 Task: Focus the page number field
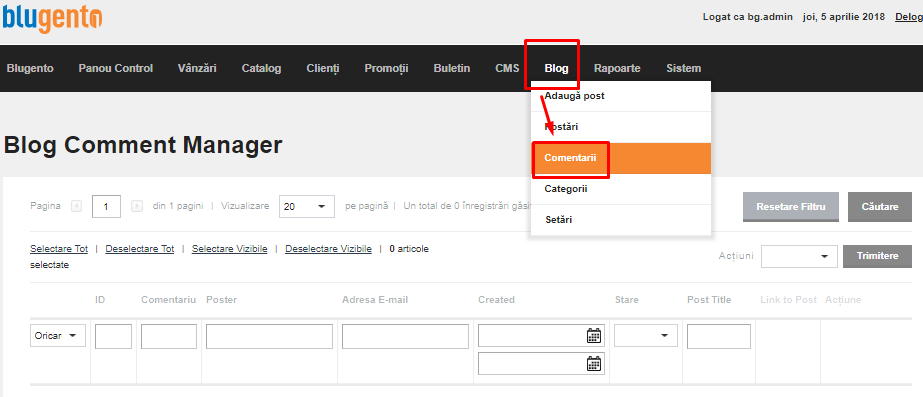pos(107,207)
